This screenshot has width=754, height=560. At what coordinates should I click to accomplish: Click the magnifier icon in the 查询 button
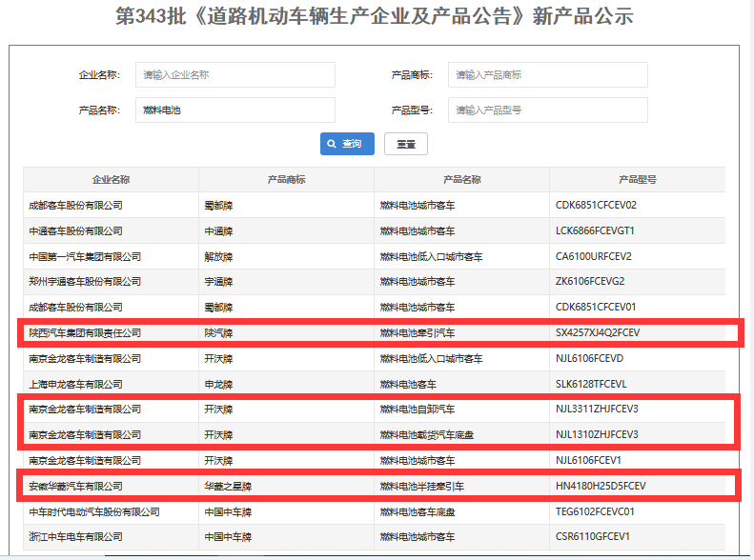click(x=332, y=144)
